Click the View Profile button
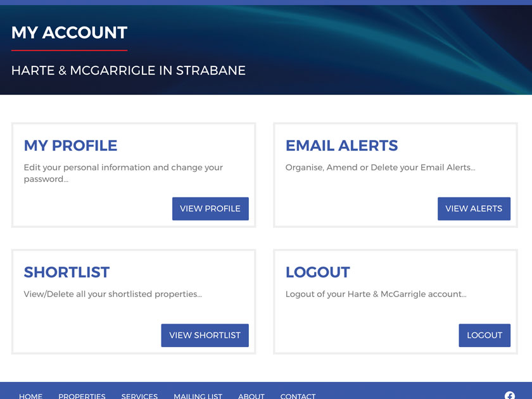 (210, 208)
